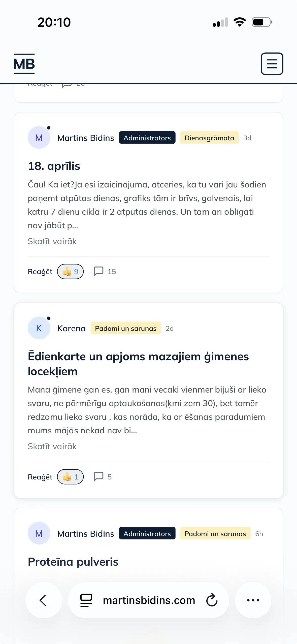Screen dimensions: 297x644
Task: Tap the page format icon beside the URL
Action: pos(86,600)
